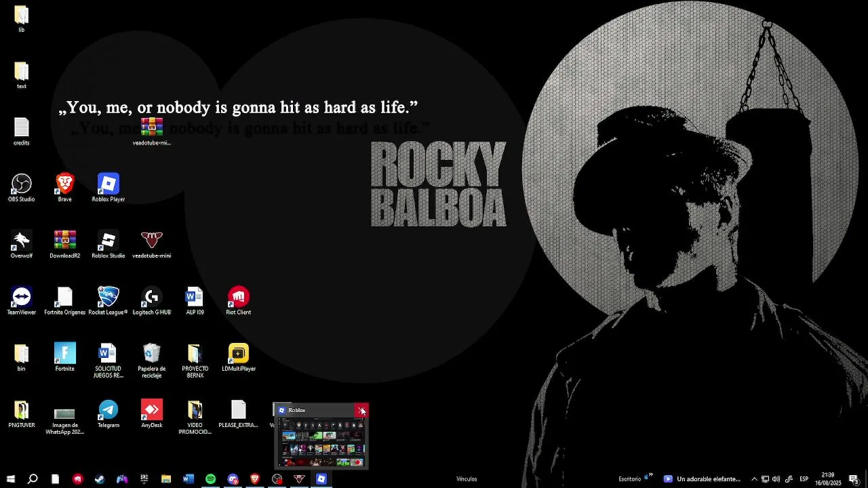This screenshot has height=488, width=868.
Task: Open TeamViewer desktop shortcut
Action: coord(21,301)
